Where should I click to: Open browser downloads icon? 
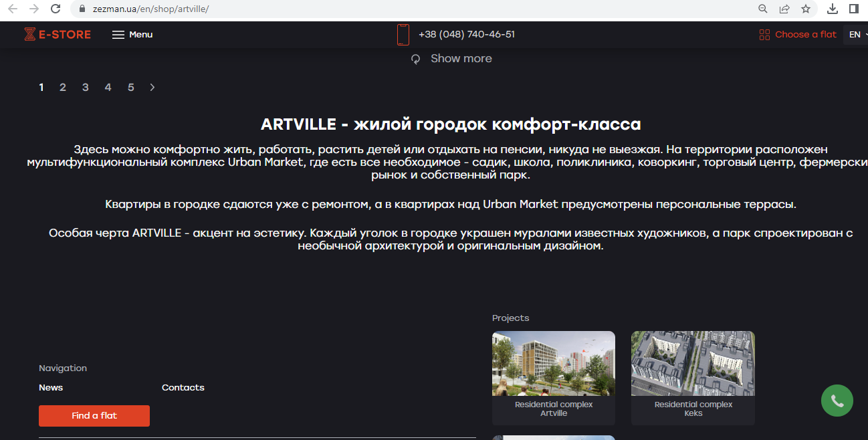(x=833, y=9)
